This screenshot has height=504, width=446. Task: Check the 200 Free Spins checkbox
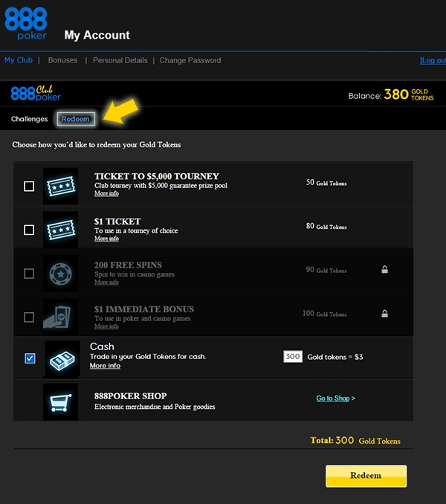tap(29, 274)
